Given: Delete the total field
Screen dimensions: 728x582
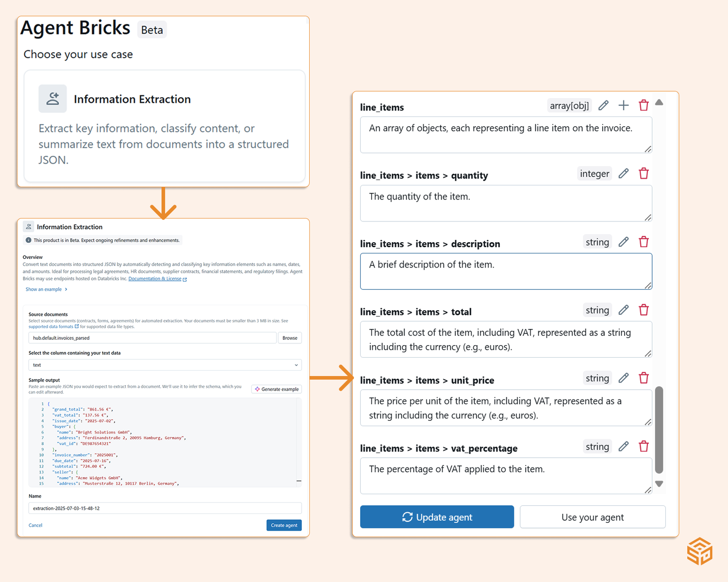Looking at the screenshot, I should [644, 310].
